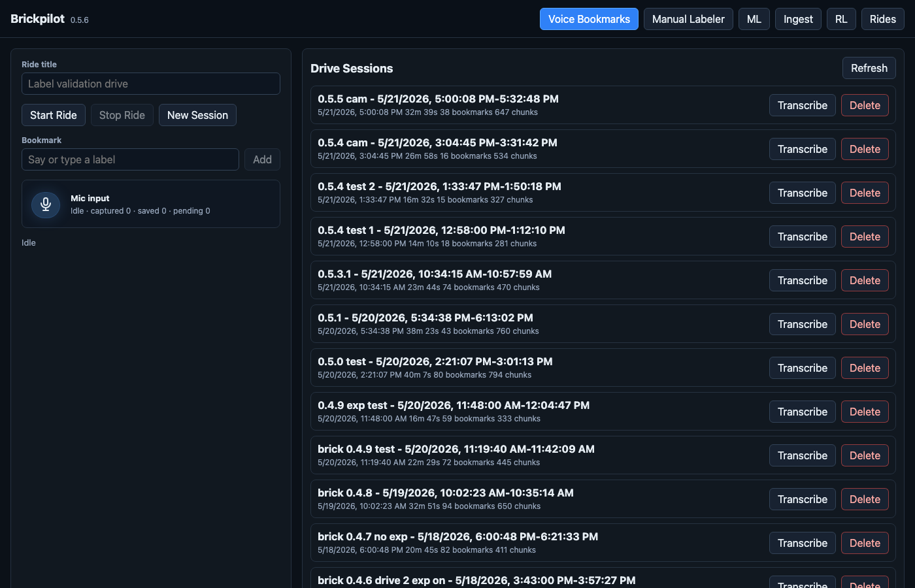This screenshot has height=588, width=915.
Task: Select the RL tab
Action: [x=841, y=19]
